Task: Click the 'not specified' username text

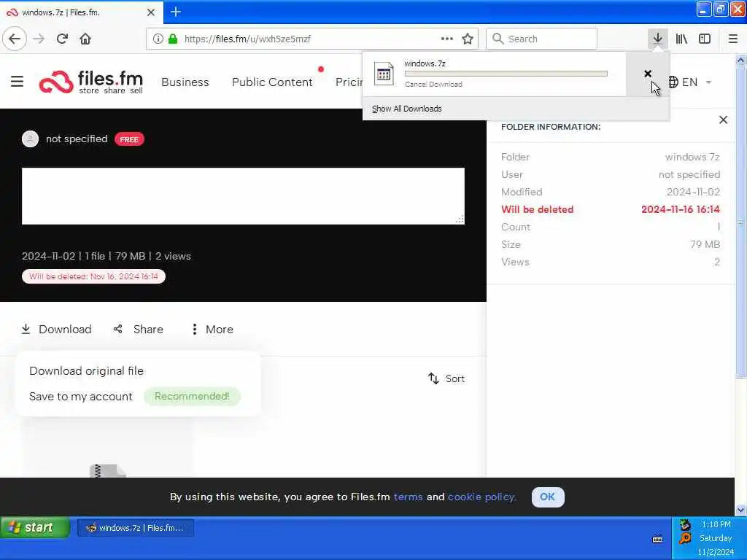Action: click(x=77, y=139)
